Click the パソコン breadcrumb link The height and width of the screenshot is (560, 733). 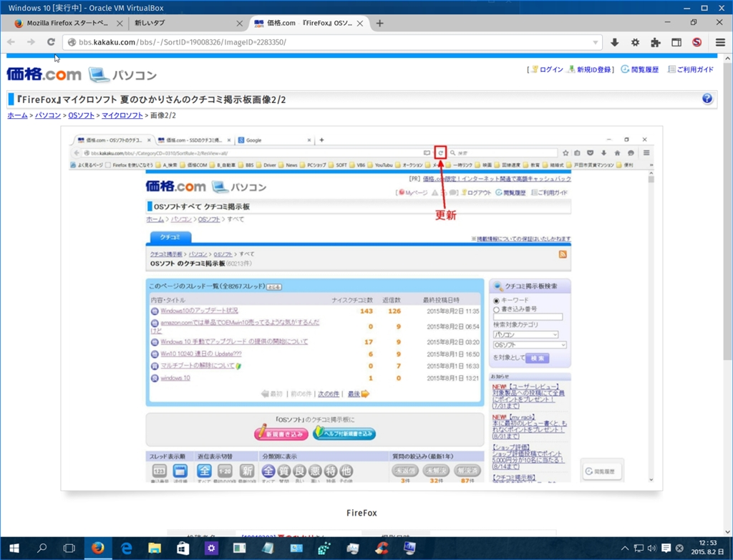click(x=48, y=115)
